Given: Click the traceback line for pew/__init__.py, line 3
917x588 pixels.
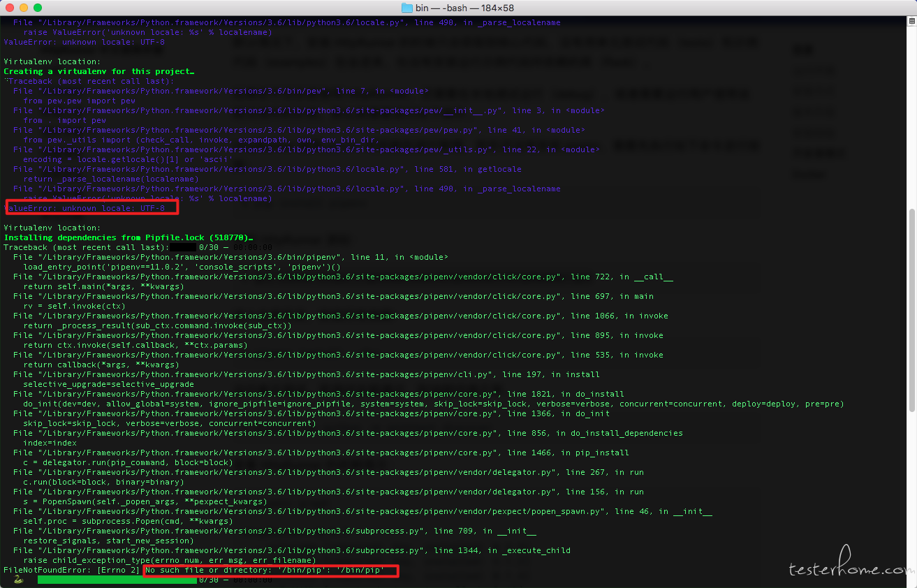Looking at the screenshot, I should (309, 110).
